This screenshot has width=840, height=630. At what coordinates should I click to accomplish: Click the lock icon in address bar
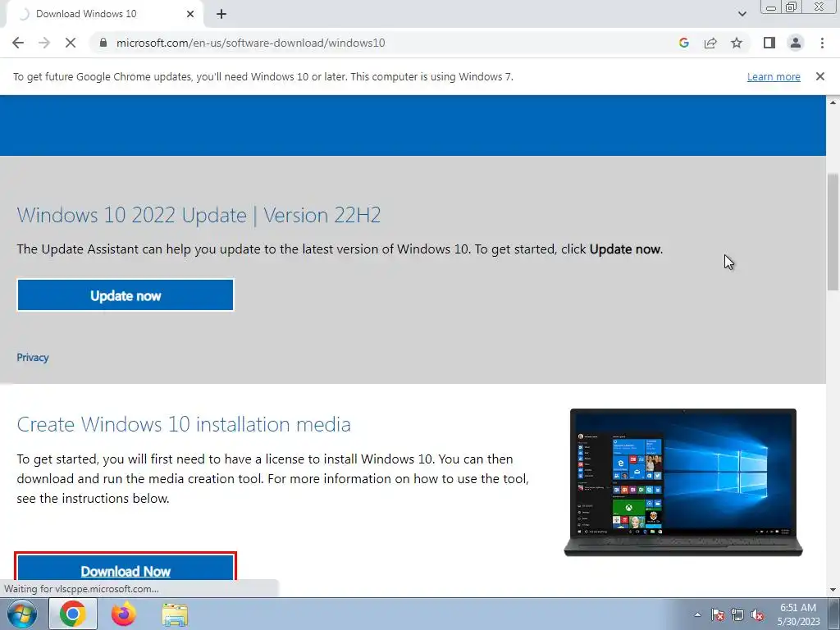(103, 43)
